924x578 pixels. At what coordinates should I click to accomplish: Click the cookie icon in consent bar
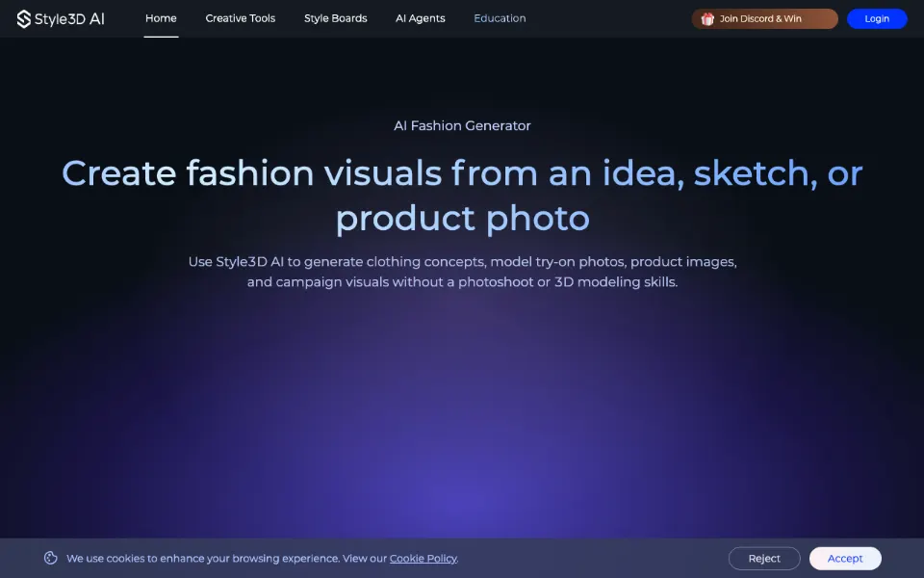(51, 558)
